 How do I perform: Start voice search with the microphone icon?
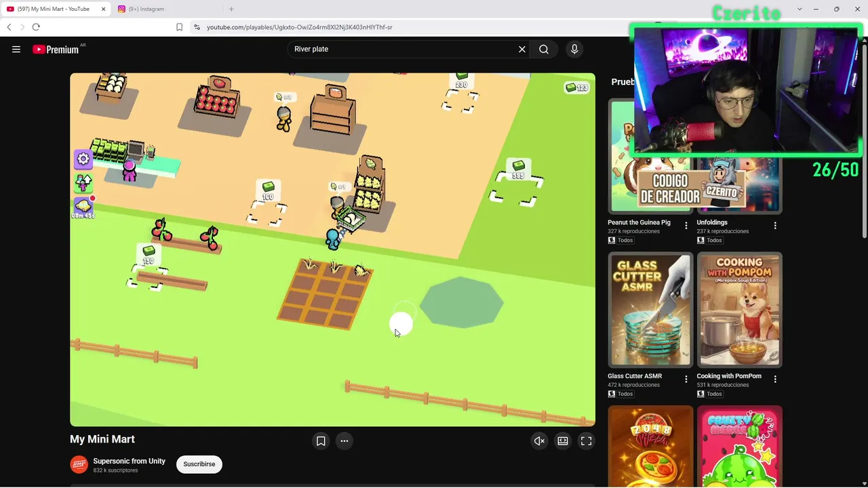(x=574, y=49)
